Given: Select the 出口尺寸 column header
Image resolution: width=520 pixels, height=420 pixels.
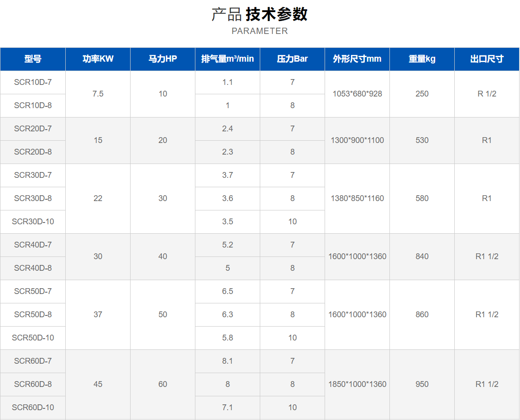Looking at the screenshot, I should [x=487, y=59].
